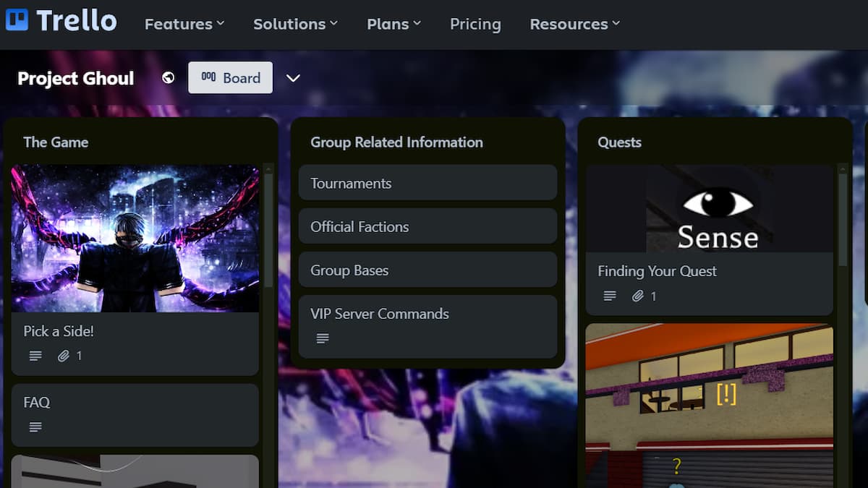Click description icon on FAQ card
Image resolution: width=868 pixels, height=488 pixels.
point(35,427)
